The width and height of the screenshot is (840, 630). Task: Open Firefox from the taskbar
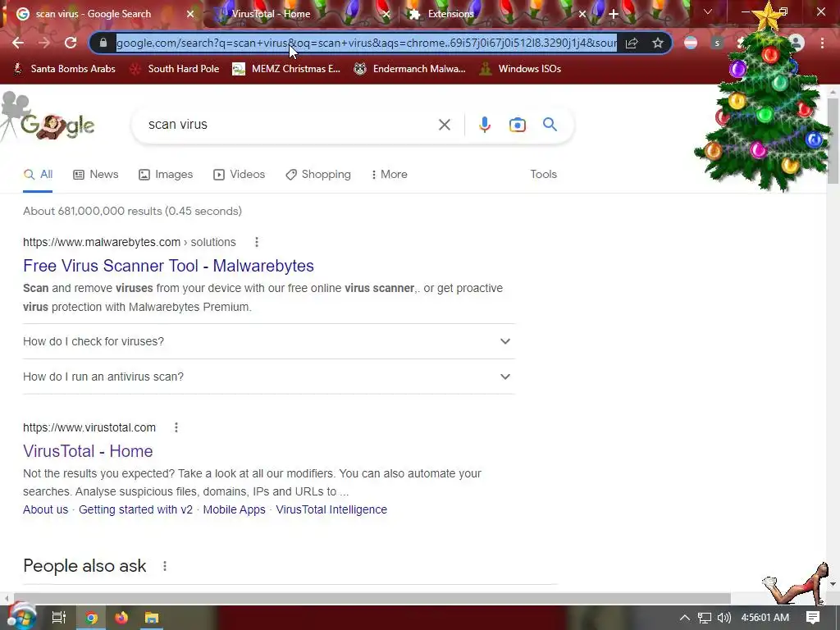(x=121, y=618)
